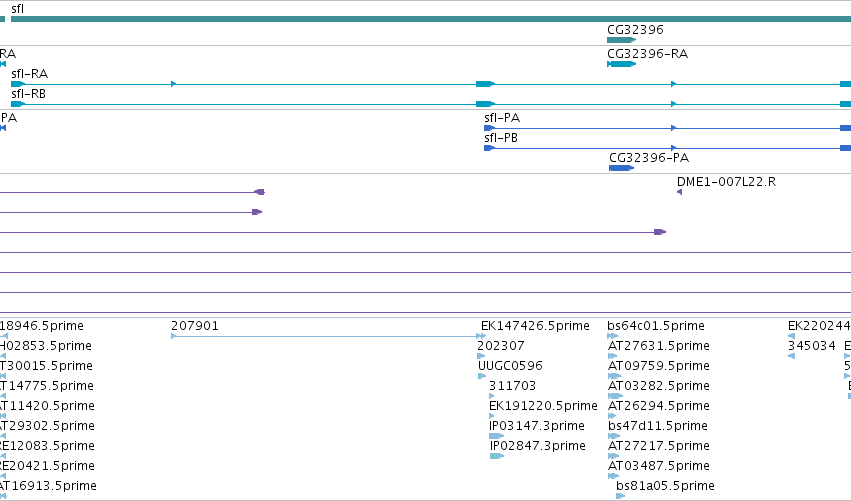Select the UUGC0596 feature label
This screenshot has height=501, width=851.
click(x=510, y=366)
